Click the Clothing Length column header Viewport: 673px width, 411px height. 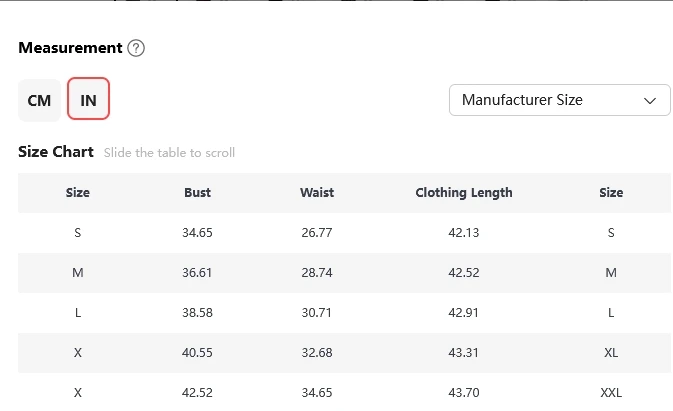464,193
